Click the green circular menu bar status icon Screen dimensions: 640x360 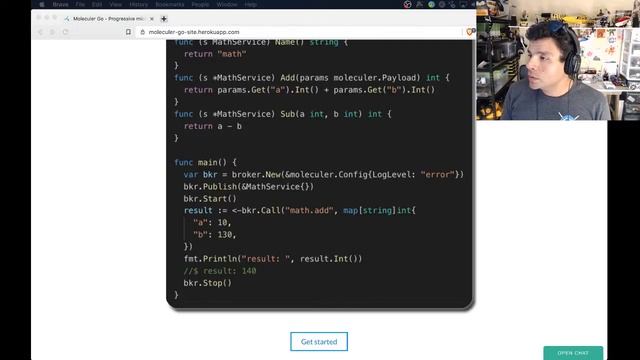tap(431, 4)
